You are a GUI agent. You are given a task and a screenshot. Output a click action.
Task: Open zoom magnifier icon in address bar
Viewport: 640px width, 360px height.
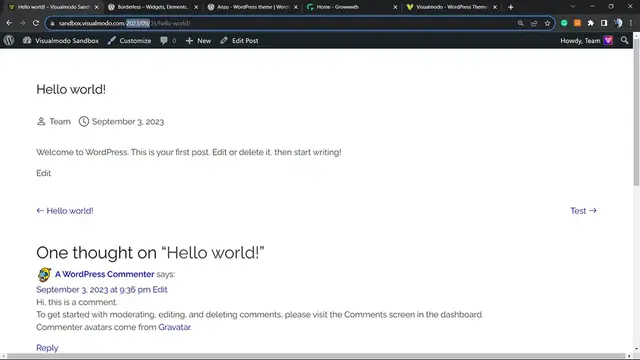point(520,23)
